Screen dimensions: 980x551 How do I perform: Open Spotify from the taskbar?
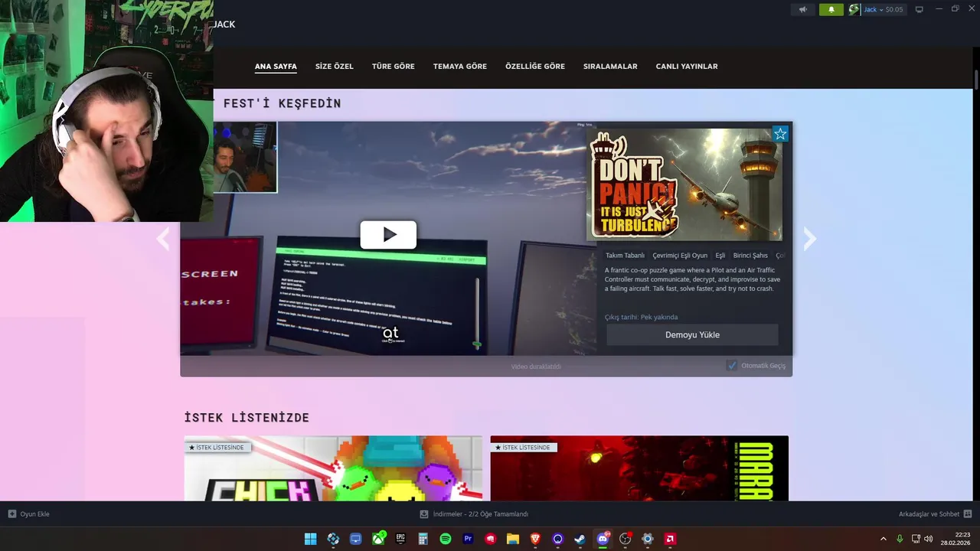pyautogui.click(x=446, y=539)
